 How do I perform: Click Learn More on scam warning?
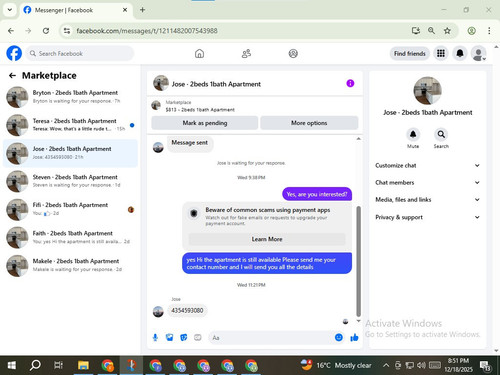point(267,239)
